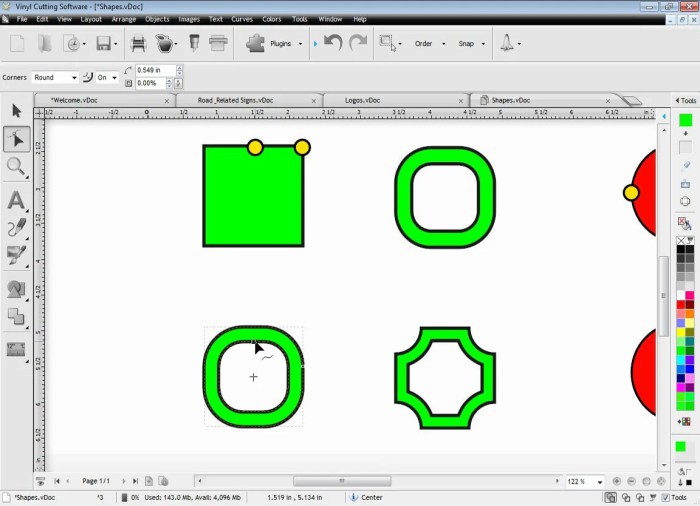
Task: Click the 0.549 in radius field
Action: pyautogui.click(x=155, y=70)
